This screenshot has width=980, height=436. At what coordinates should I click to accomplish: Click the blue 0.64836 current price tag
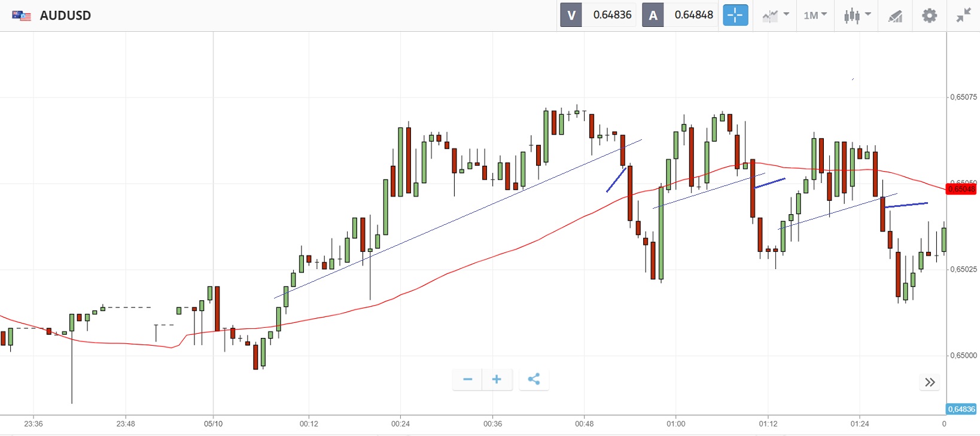961,409
